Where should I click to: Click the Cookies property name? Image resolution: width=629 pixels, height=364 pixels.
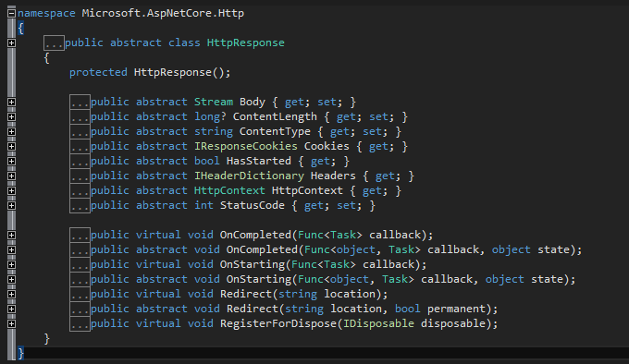click(327, 147)
